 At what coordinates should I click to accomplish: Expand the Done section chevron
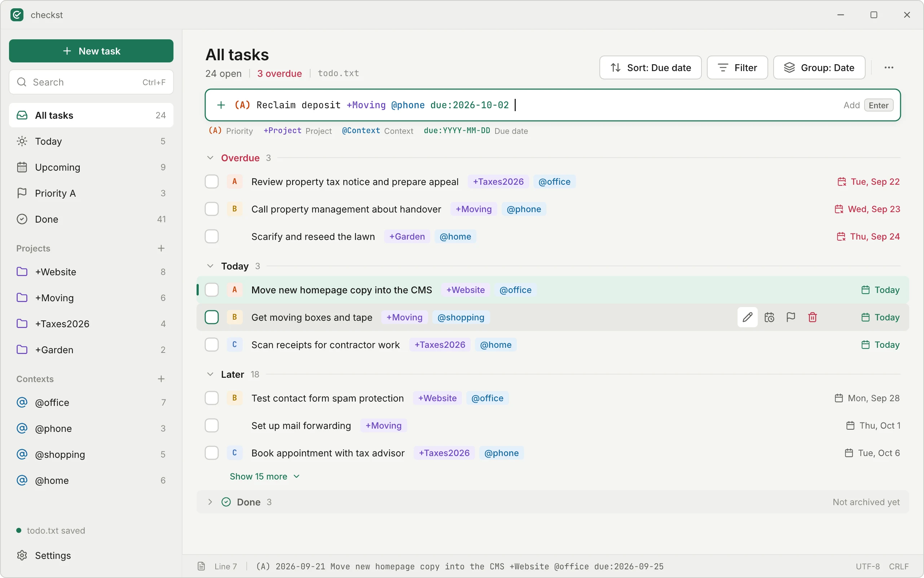210,502
